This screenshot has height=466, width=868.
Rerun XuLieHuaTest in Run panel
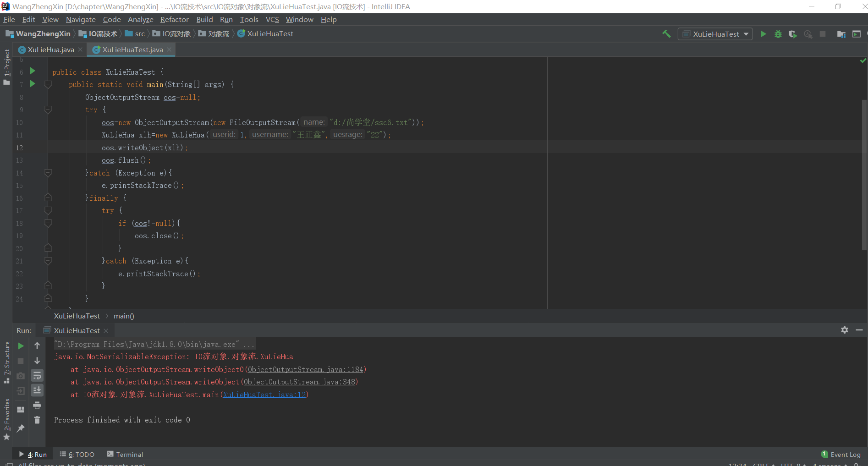click(x=21, y=346)
